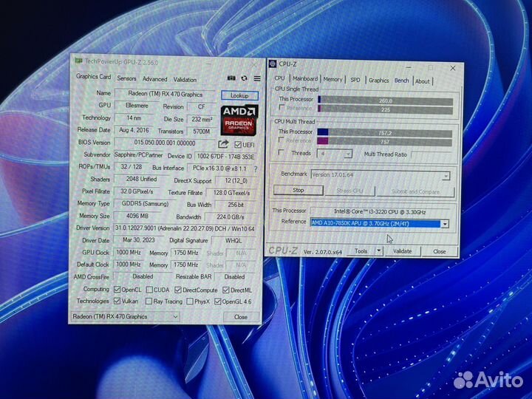Click the Validate button

(403, 251)
